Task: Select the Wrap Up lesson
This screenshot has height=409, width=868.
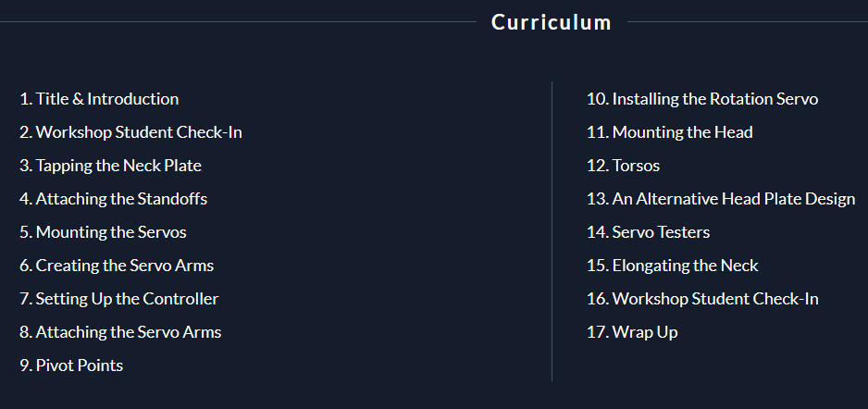Action: click(632, 332)
